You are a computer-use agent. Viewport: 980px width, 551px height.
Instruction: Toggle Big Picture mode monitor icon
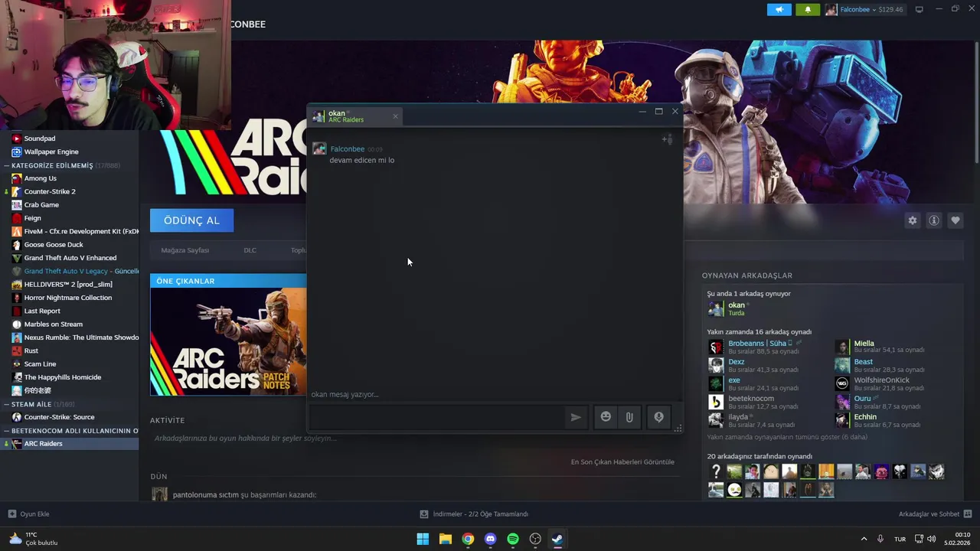(x=920, y=9)
